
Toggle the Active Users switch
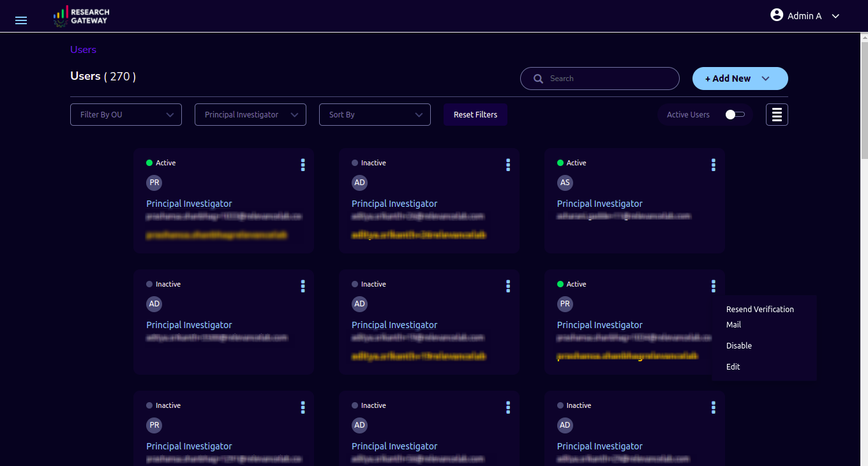point(735,115)
